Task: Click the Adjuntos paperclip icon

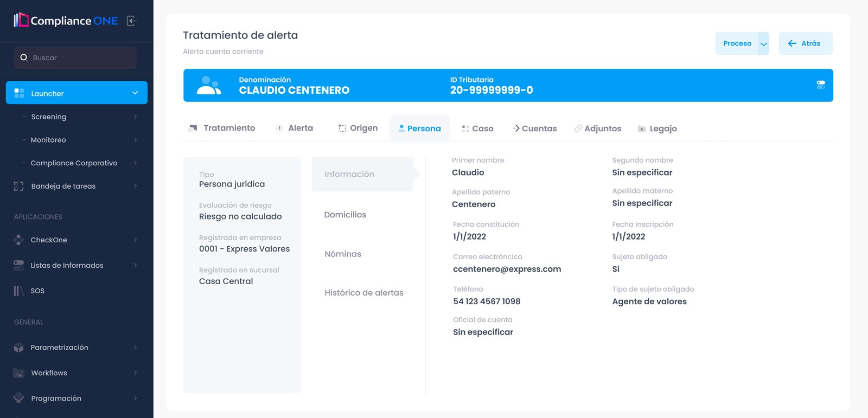Action: [578, 128]
